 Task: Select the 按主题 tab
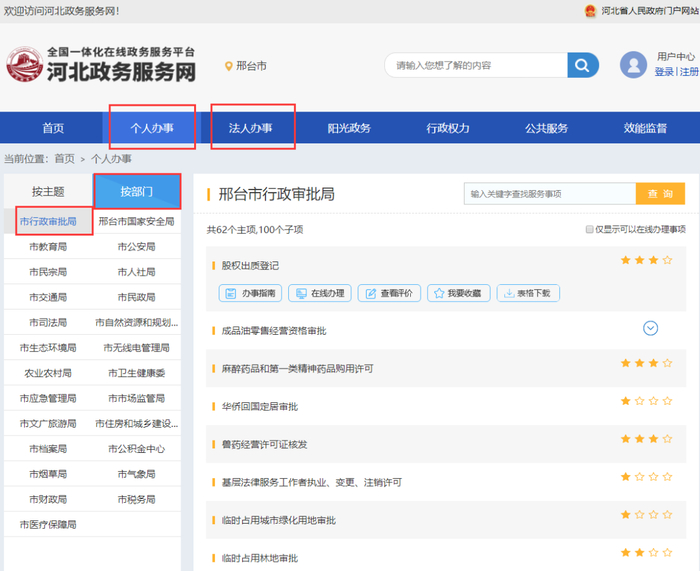[x=48, y=191]
